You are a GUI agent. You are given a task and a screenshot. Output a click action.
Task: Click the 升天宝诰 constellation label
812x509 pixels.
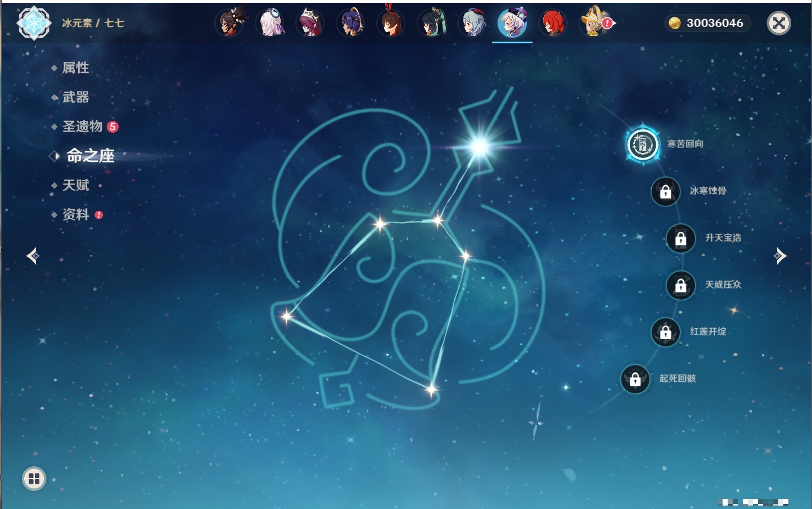723,238
